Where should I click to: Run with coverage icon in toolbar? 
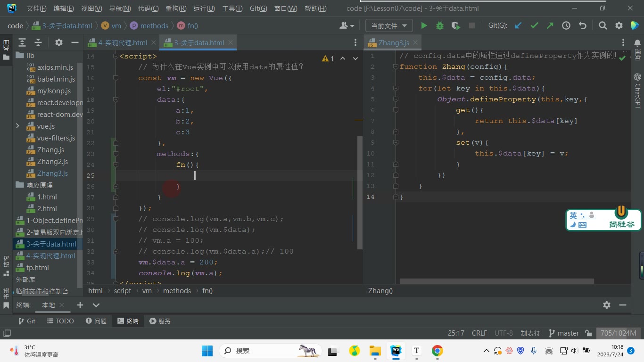(456, 25)
